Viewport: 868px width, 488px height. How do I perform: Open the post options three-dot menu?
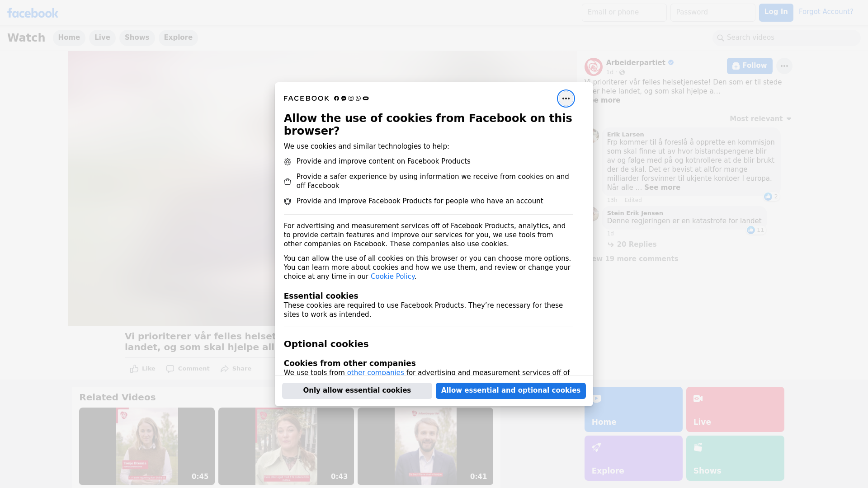tap(784, 66)
